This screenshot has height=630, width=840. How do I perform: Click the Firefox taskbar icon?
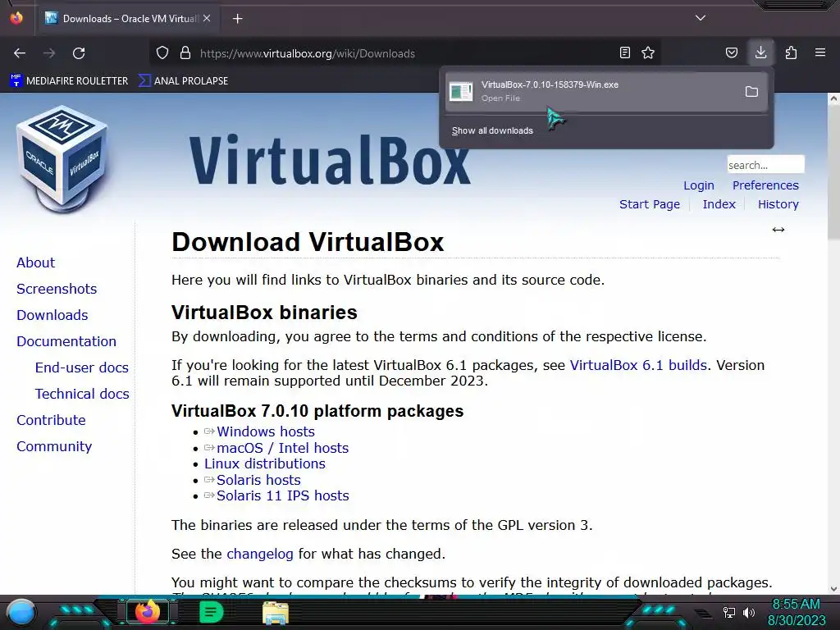click(x=148, y=612)
